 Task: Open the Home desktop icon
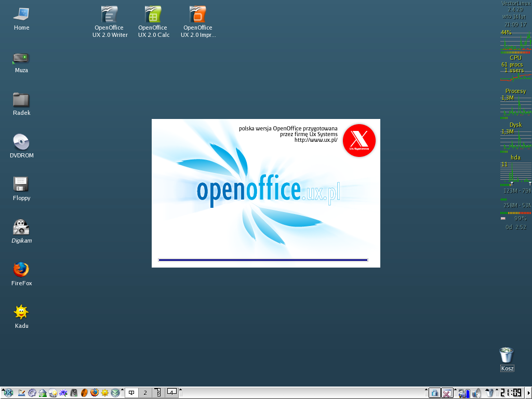coord(21,14)
